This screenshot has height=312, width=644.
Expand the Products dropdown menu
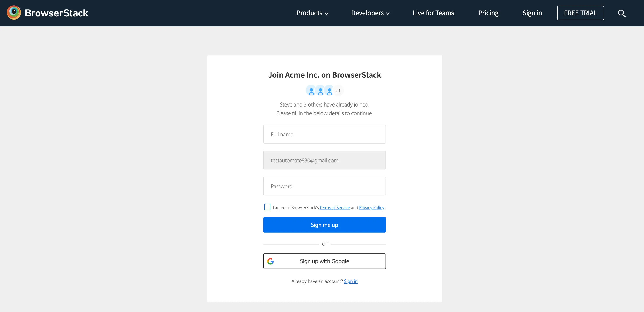click(312, 13)
